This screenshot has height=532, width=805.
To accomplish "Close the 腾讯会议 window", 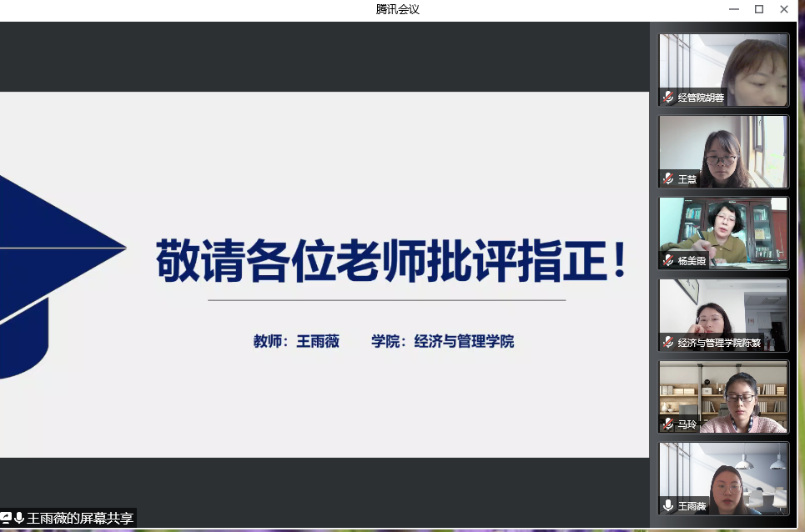I will pos(784,9).
